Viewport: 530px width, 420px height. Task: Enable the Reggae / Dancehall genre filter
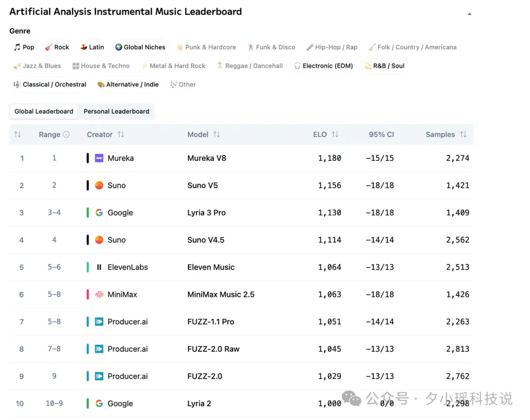tap(249, 66)
